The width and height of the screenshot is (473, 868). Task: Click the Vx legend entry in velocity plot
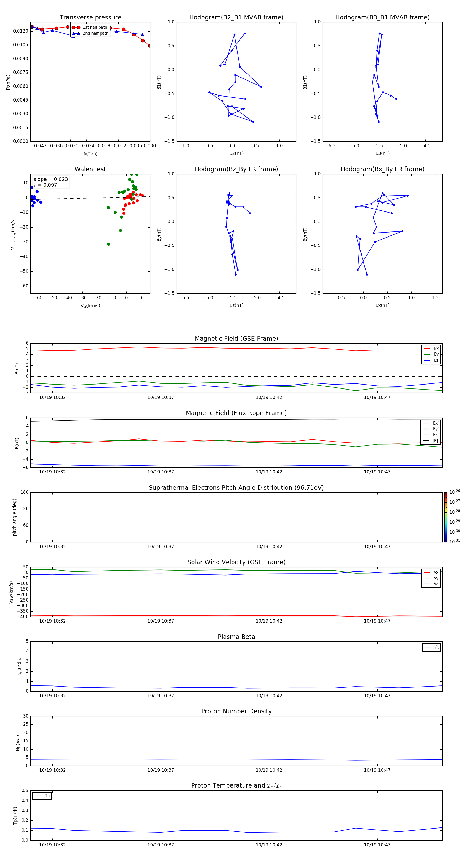click(431, 572)
